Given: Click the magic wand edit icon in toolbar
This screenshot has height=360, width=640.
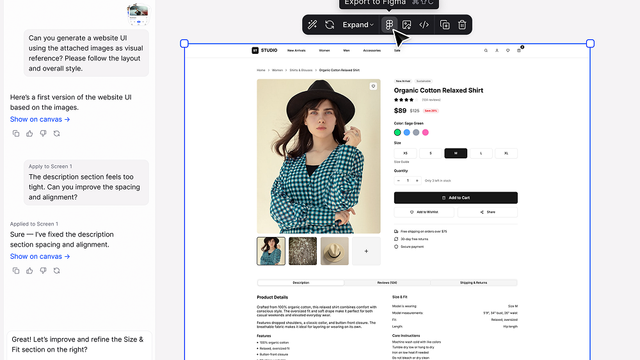Looking at the screenshot, I should pyautogui.click(x=312, y=25).
